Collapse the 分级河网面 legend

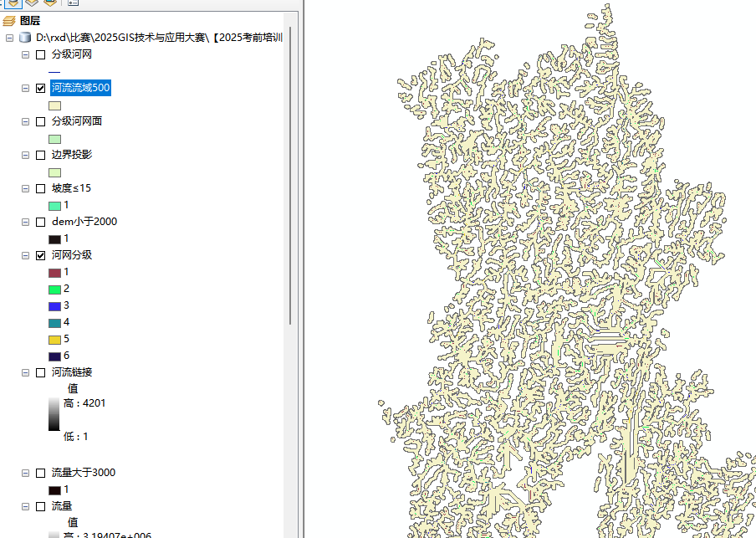26,121
